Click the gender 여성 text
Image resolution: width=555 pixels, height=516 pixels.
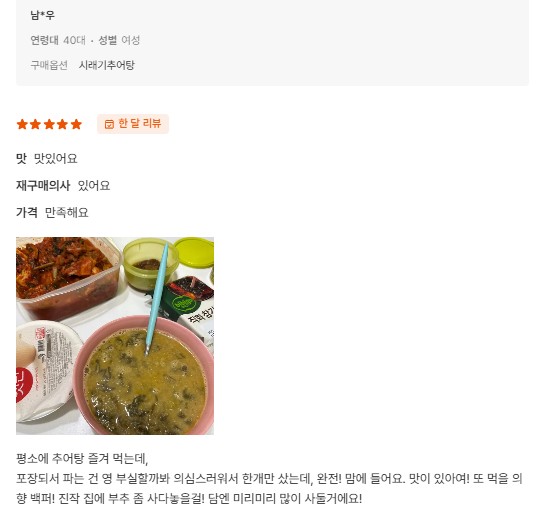click(x=131, y=40)
